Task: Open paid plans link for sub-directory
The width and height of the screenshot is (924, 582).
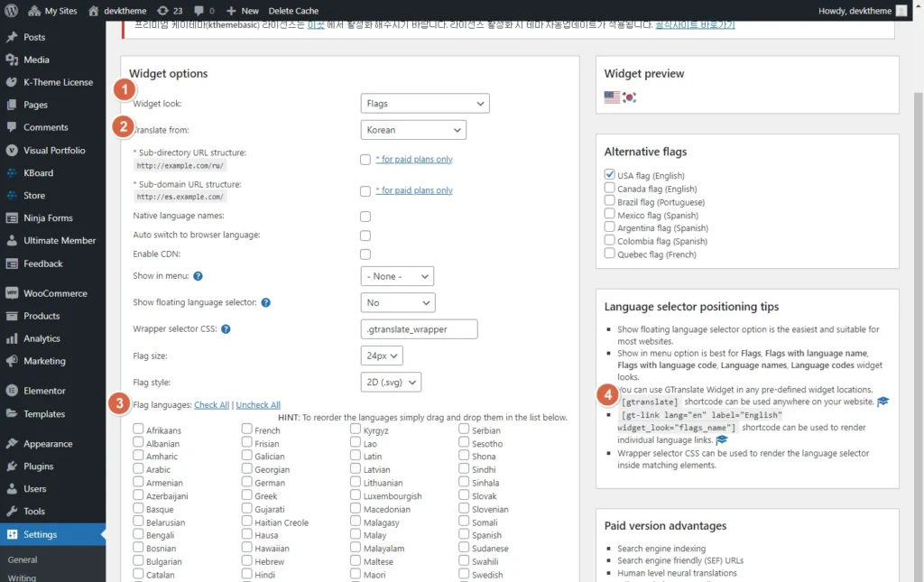Action: tap(414, 159)
